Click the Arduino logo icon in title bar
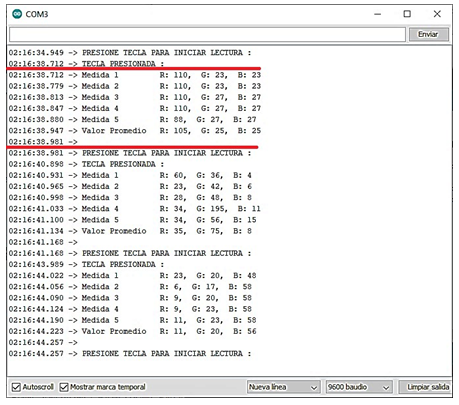This screenshot has height=405, width=459. [x=17, y=14]
